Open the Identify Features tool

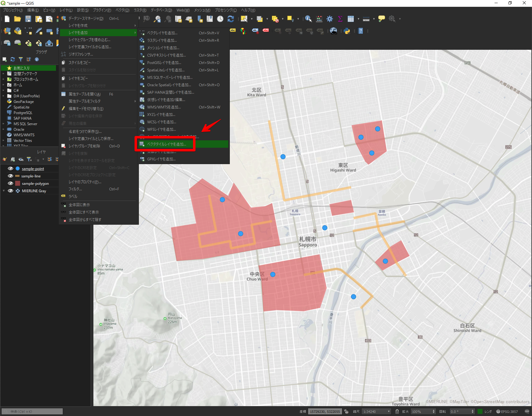click(x=308, y=19)
